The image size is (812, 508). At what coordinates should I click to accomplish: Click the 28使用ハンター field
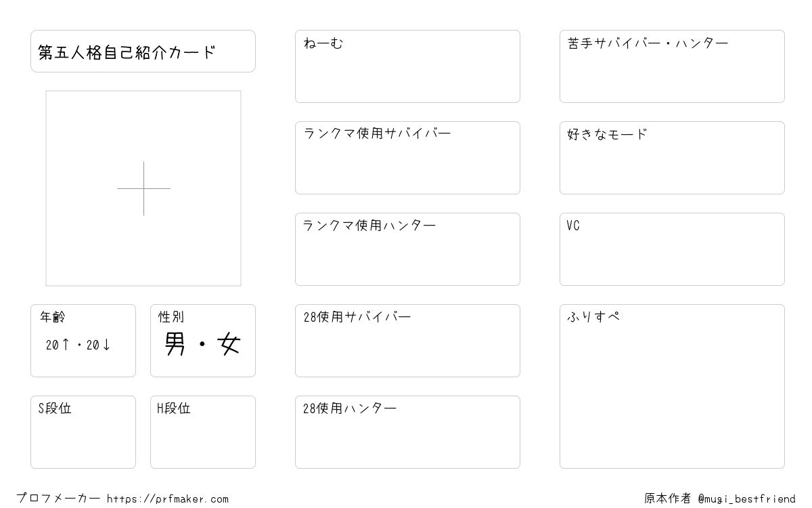point(407,432)
